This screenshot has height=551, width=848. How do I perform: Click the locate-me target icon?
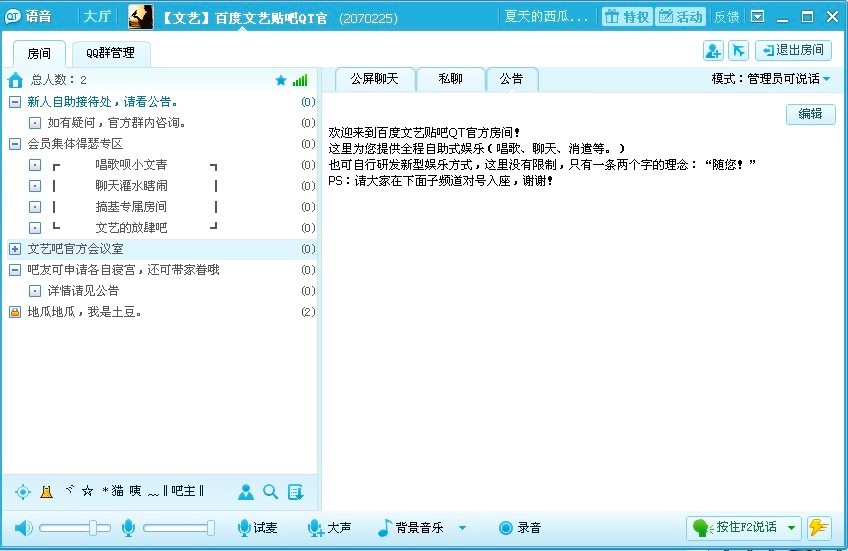23,492
